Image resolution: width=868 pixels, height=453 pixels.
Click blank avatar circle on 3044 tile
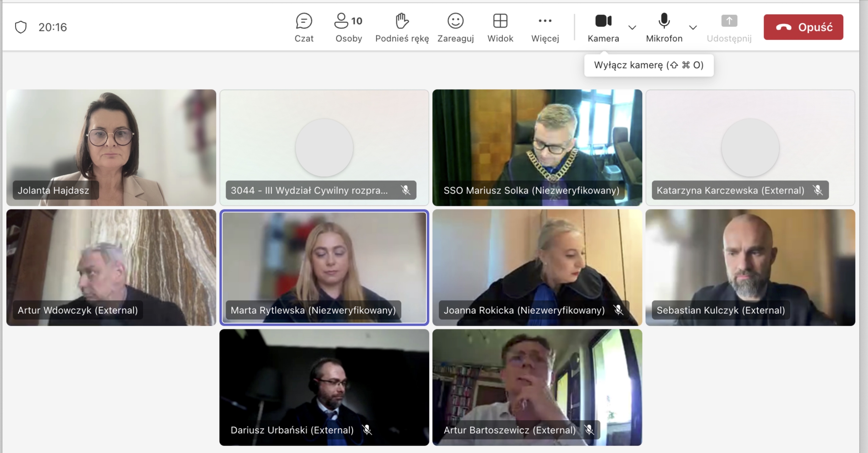324,148
